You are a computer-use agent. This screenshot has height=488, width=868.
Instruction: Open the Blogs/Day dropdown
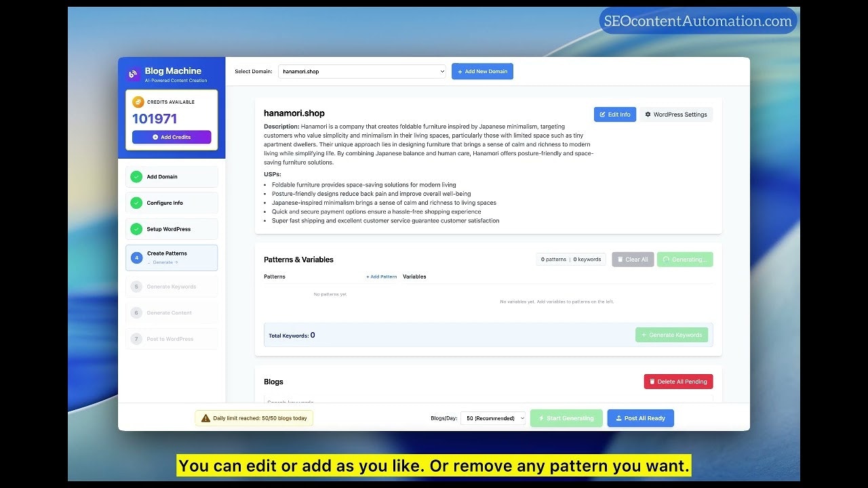tap(493, 418)
